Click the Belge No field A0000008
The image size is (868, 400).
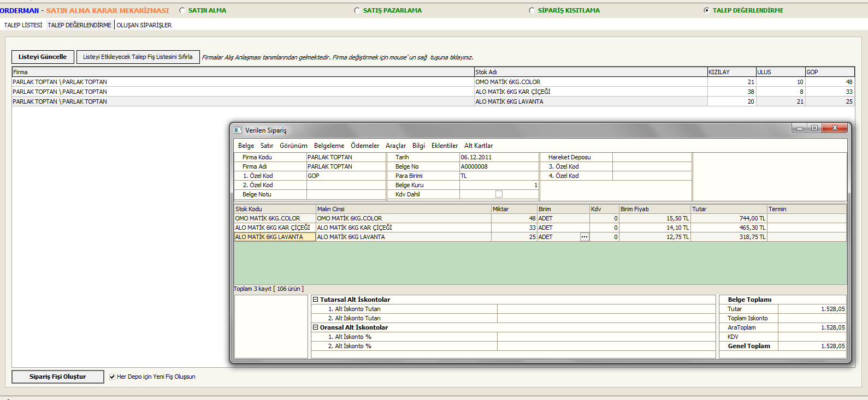[x=499, y=166]
